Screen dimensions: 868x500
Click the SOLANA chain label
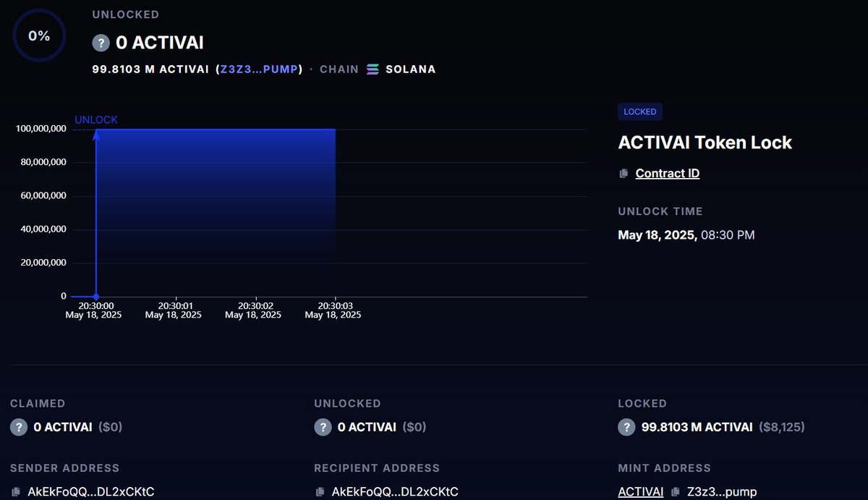411,69
